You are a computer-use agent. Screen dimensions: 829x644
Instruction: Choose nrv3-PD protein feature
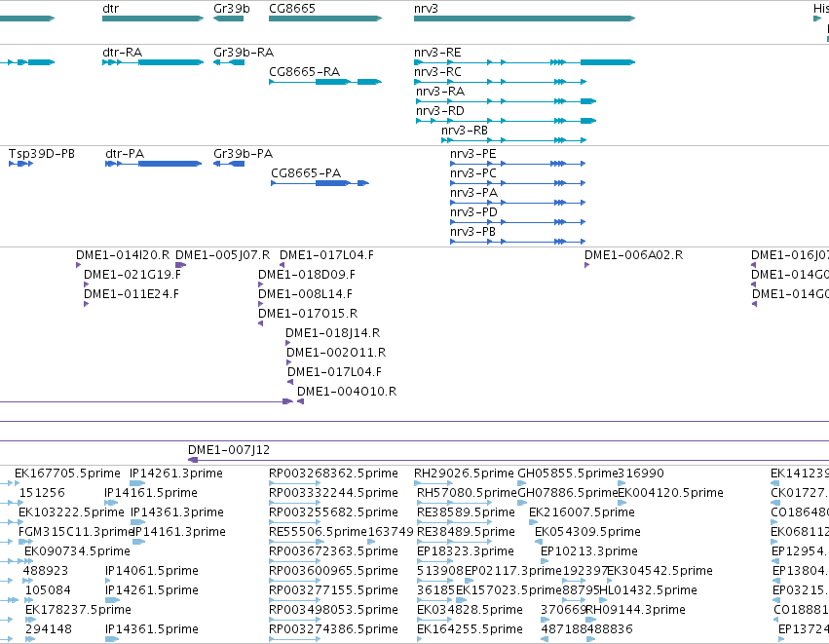click(517, 222)
